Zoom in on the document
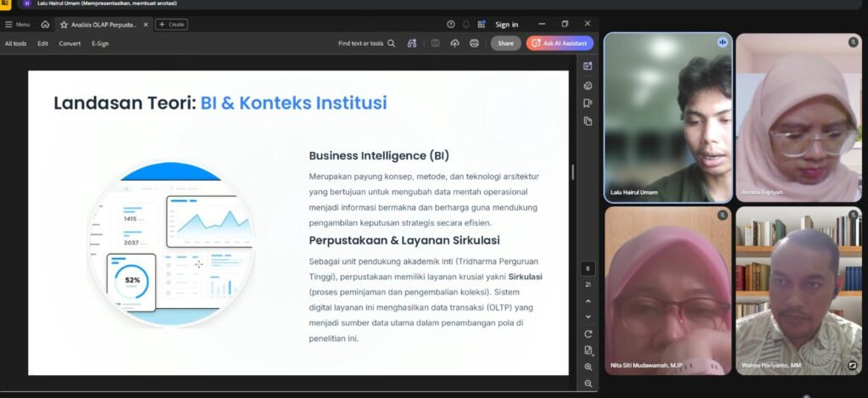Viewport: 868px width, 398px height. pyautogui.click(x=587, y=367)
